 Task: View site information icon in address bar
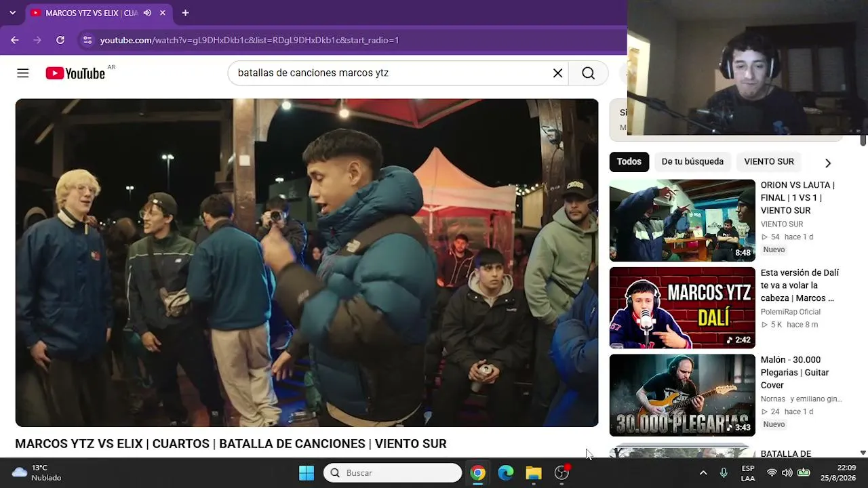pyautogui.click(x=87, y=40)
